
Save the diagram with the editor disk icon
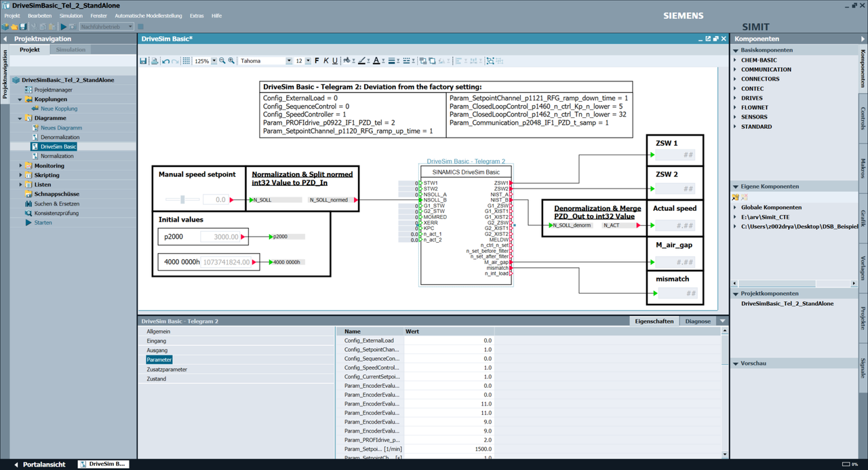pyautogui.click(x=144, y=61)
